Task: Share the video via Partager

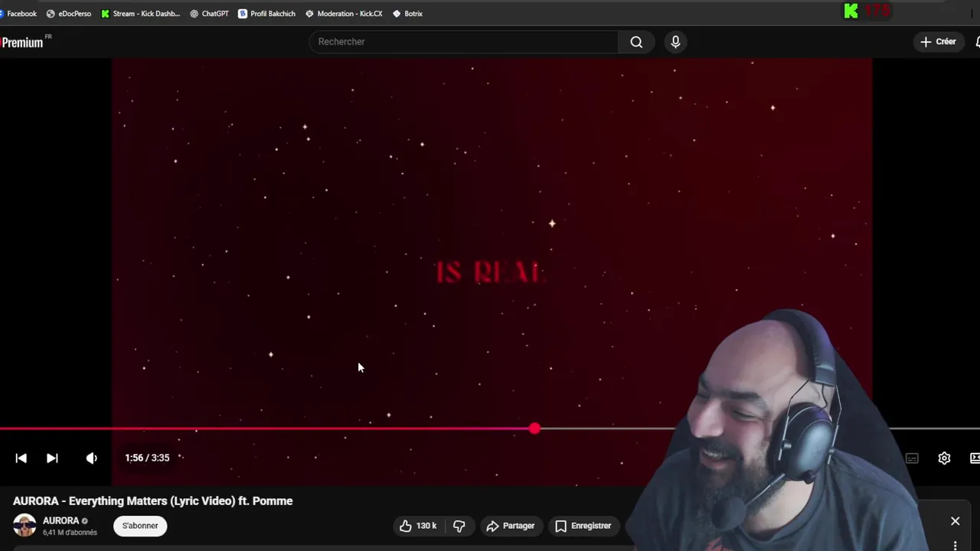Action: pyautogui.click(x=510, y=526)
